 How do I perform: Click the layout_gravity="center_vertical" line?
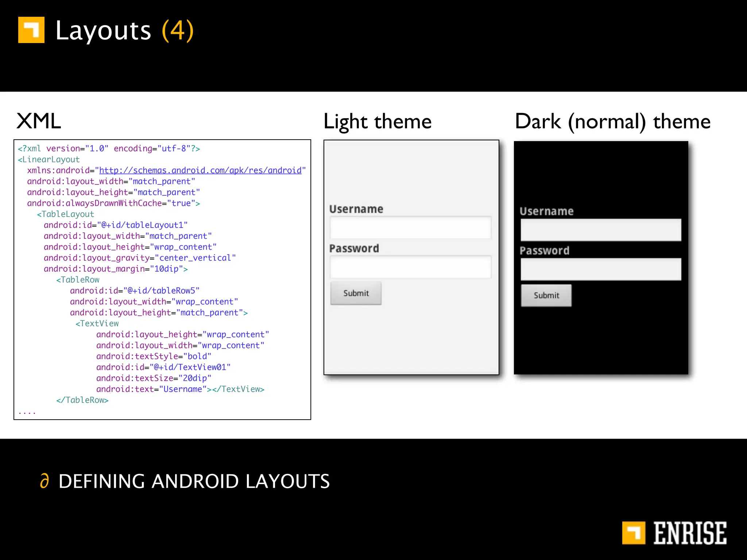140,258
